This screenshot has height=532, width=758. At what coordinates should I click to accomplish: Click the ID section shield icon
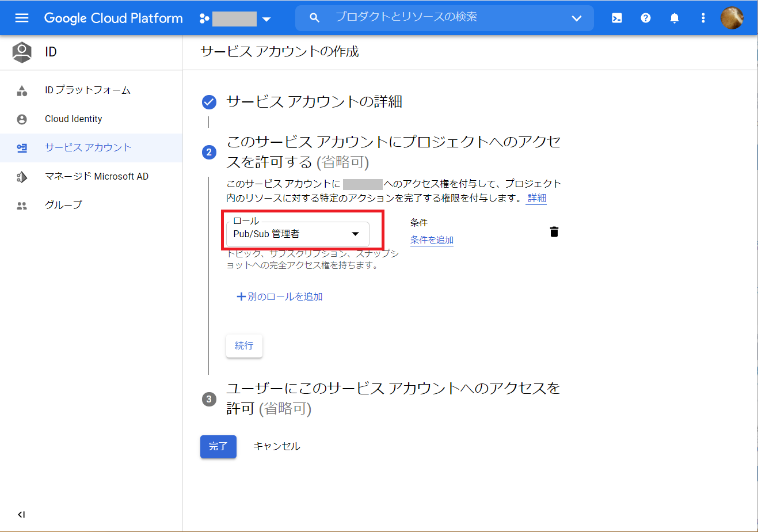pos(21,51)
